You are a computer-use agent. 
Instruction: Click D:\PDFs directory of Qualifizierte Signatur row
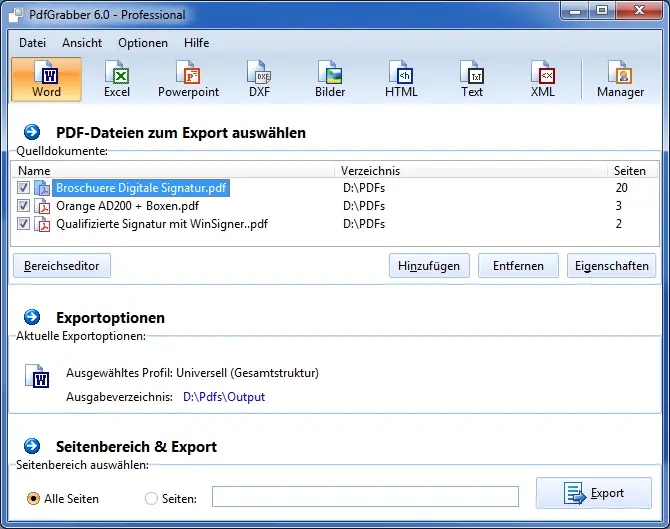[364, 224]
